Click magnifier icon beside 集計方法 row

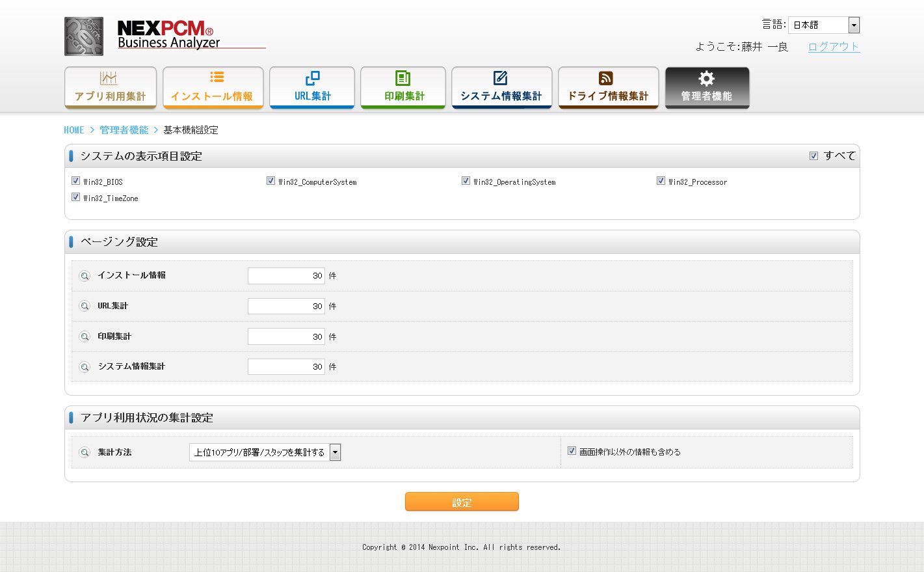pyautogui.click(x=85, y=453)
